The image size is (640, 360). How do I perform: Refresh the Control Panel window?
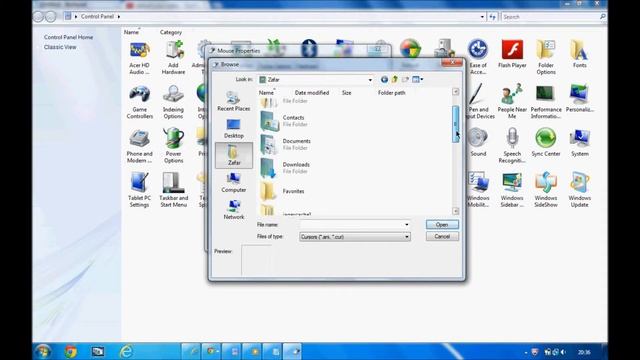(x=493, y=17)
